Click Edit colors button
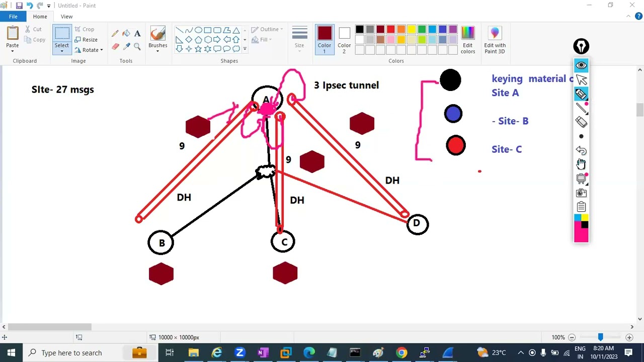 coord(468,39)
